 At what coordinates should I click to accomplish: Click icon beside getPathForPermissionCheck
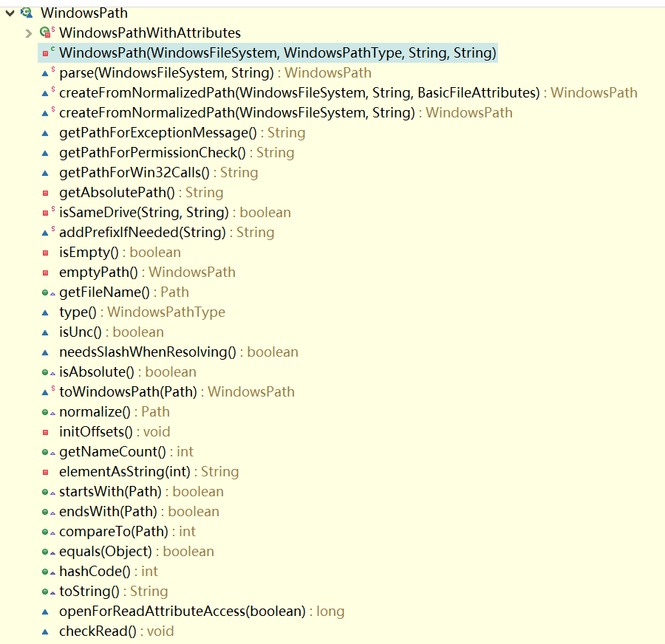tap(45, 153)
